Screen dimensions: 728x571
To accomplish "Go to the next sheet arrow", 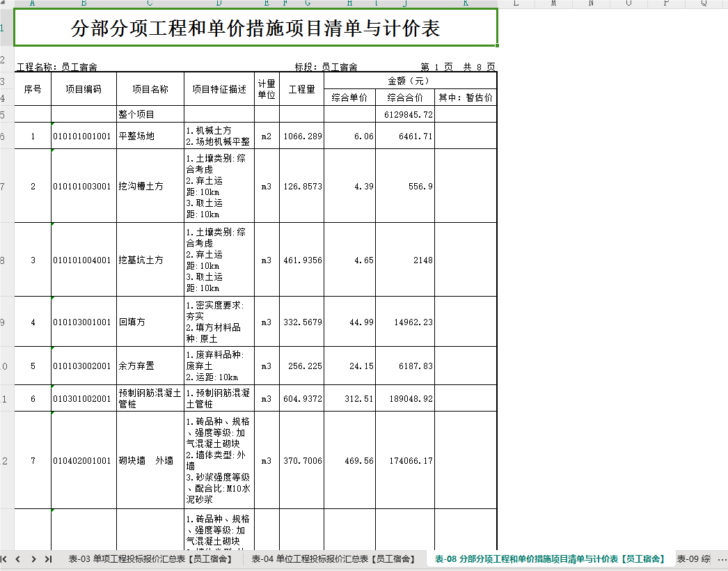I will click(33, 559).
